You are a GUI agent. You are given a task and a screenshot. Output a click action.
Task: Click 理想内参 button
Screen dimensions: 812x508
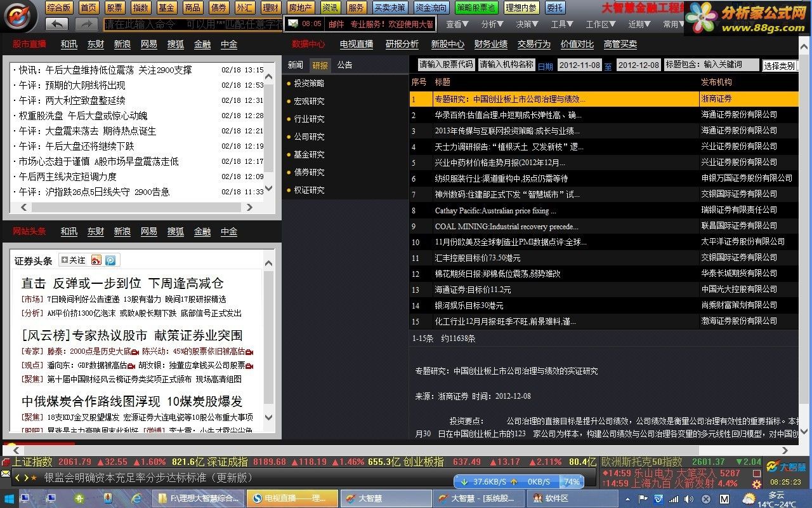521,8
